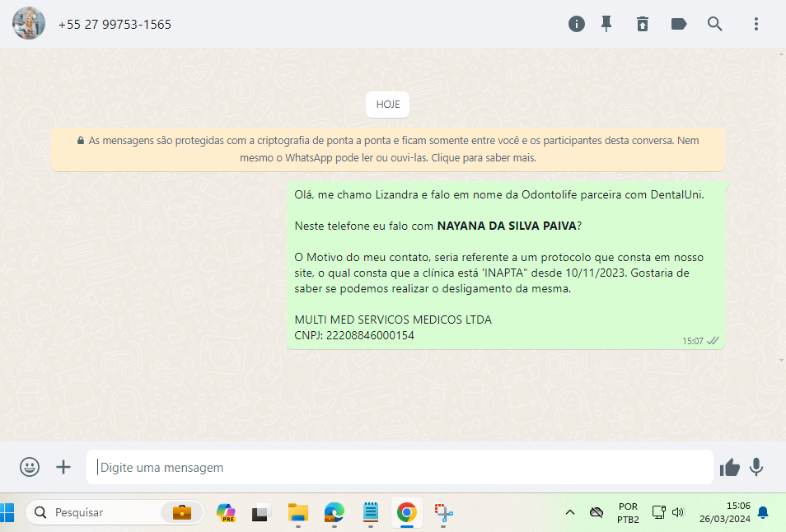
Task: Pin this conversation with the pin icon
Action: (x=606, y=24)
